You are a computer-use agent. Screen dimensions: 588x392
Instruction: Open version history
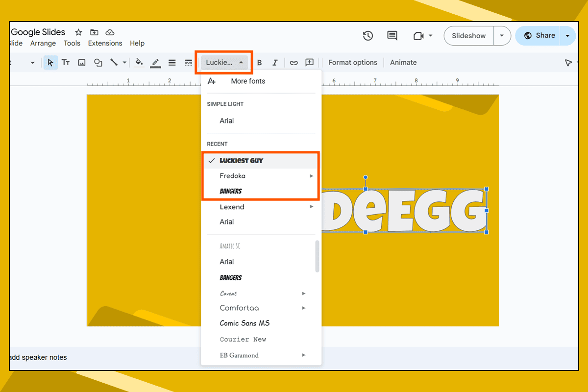pyautogui.click(x=367, y=35)
